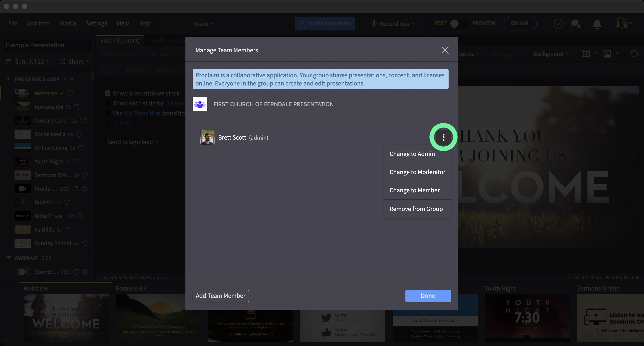
Task: Switch to Slides (Content) tab
Action: click(120, 40)
